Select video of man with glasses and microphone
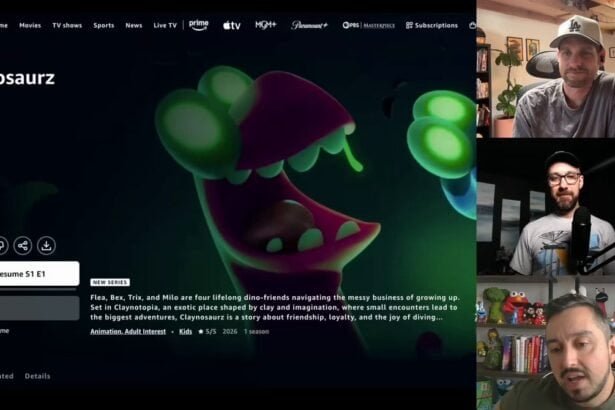The width and height of the screenshot is (615, 410). point(546,206)
